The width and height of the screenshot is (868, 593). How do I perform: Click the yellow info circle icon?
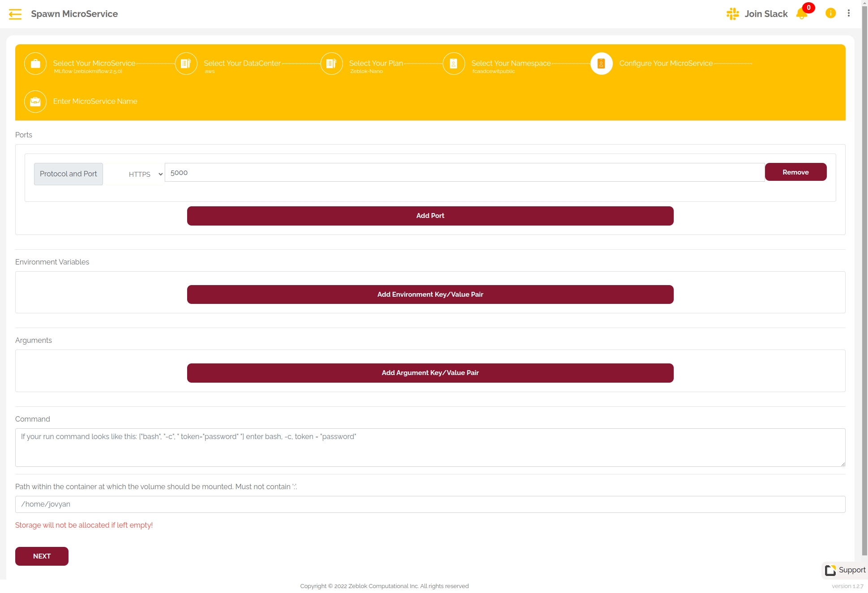click(830, 13)
